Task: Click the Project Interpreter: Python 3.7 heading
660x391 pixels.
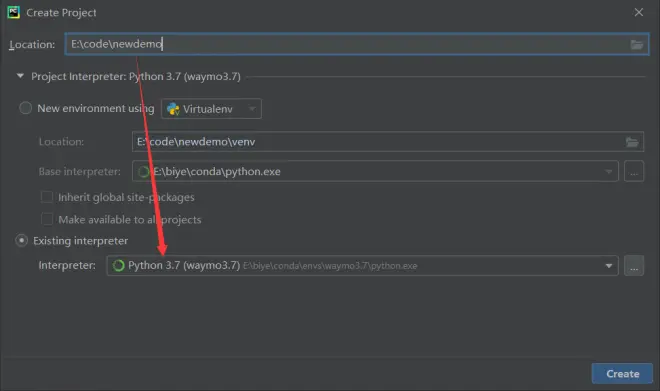Action: 136,77
